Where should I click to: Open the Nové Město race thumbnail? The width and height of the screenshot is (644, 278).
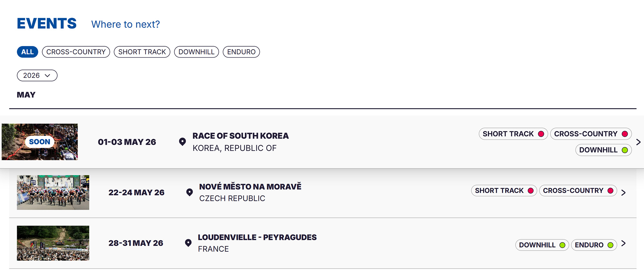pos(53,192)
